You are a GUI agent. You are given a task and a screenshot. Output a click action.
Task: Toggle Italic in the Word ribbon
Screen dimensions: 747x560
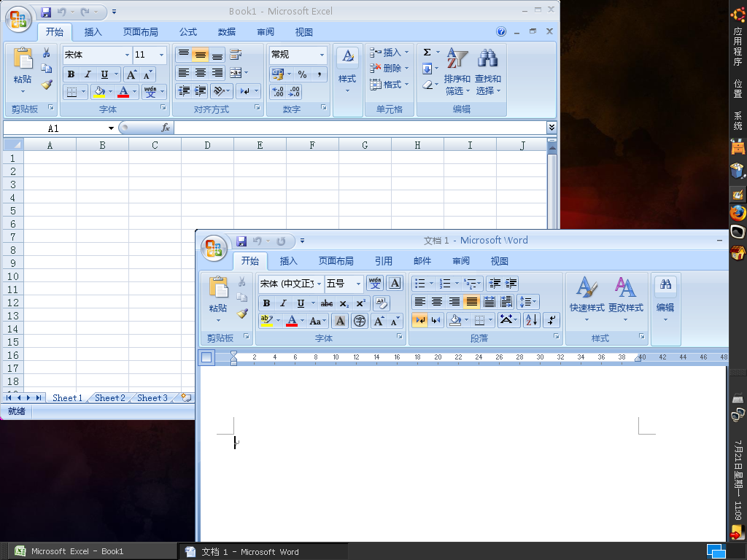(283, 303)
